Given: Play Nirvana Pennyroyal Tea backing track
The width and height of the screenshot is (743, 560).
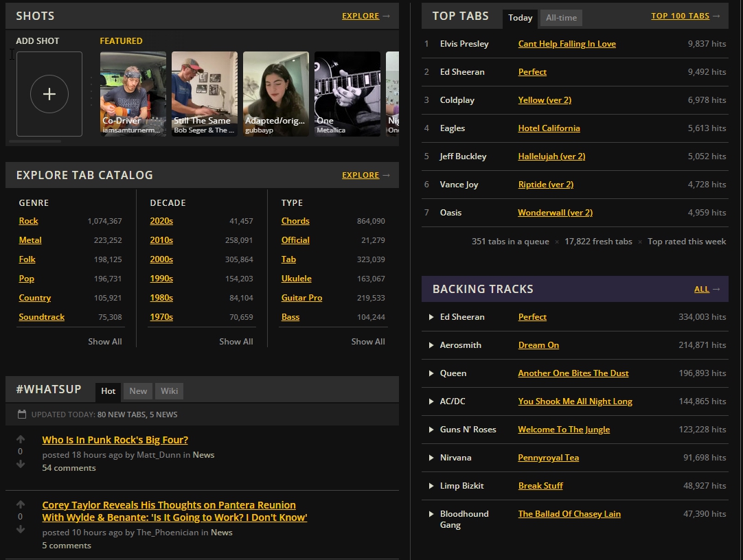Looking at the screenshot, I should pyautogui.click(x=431, y=458).
